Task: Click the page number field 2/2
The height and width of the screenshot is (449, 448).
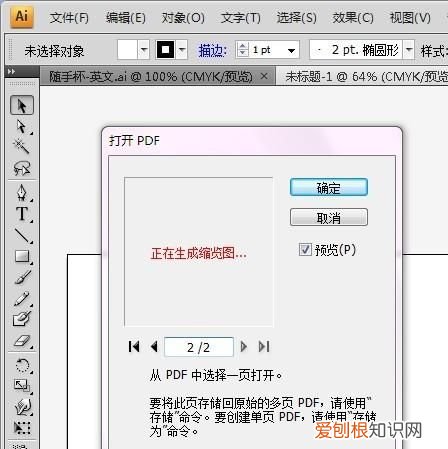Action: [x=199, y=347]
